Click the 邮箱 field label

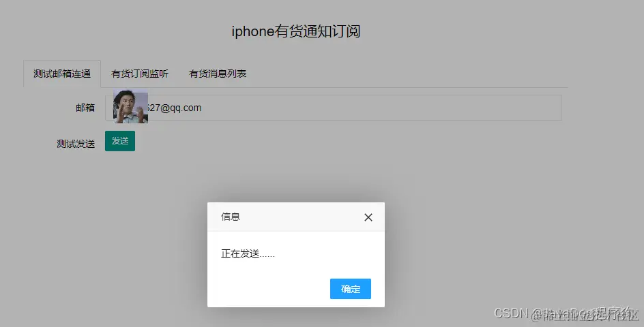pos(85,108)
